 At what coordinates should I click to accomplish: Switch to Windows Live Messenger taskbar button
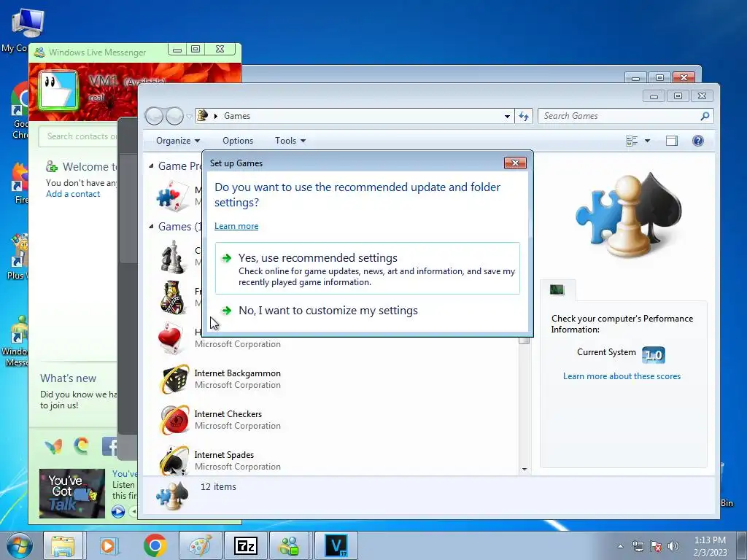click(x=290, y=545)
